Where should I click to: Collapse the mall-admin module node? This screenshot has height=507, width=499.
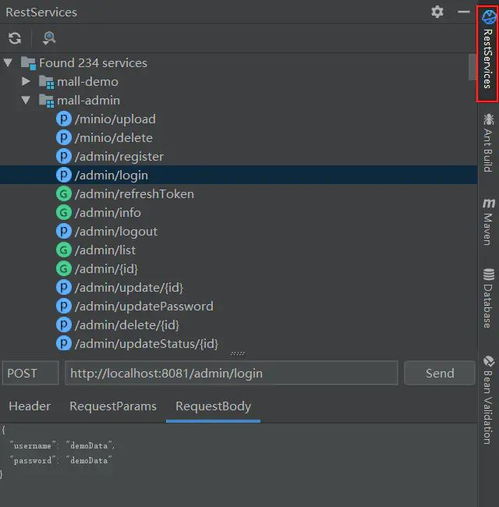tap(26, 100)
